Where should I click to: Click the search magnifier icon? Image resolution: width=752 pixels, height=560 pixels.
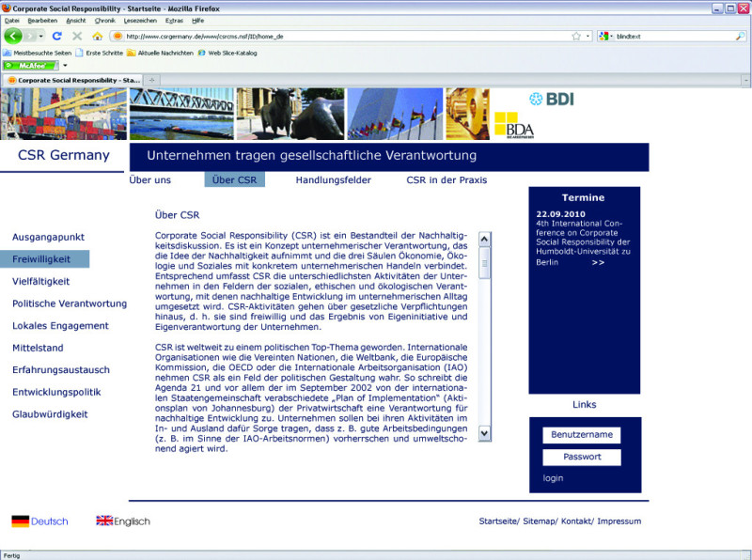(740, 36)
